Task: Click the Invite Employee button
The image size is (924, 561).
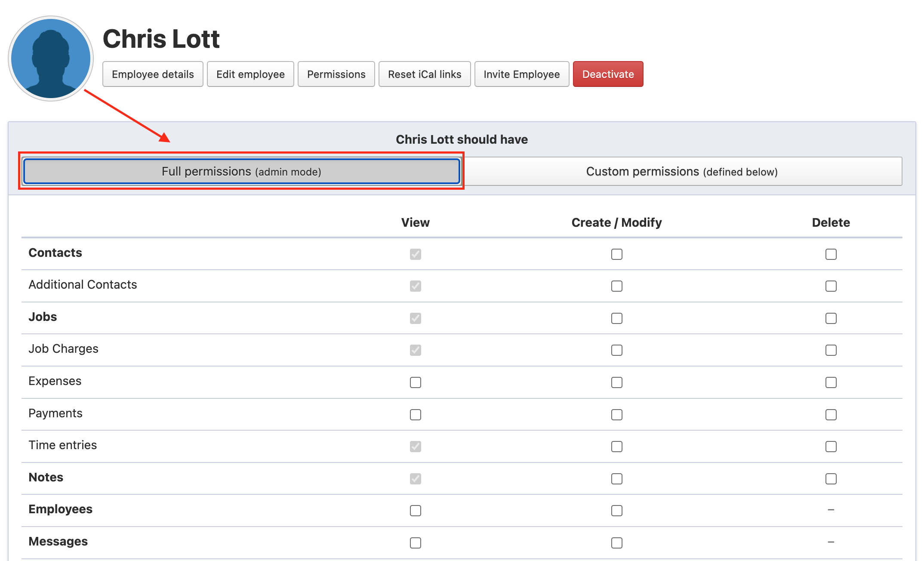Action: click(x=521, y=74)
